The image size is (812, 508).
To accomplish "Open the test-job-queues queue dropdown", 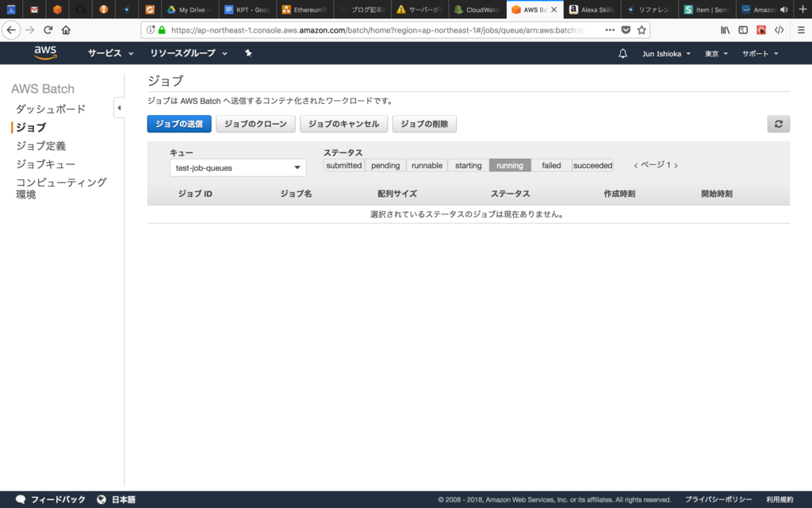I will (x=238, y=168).
